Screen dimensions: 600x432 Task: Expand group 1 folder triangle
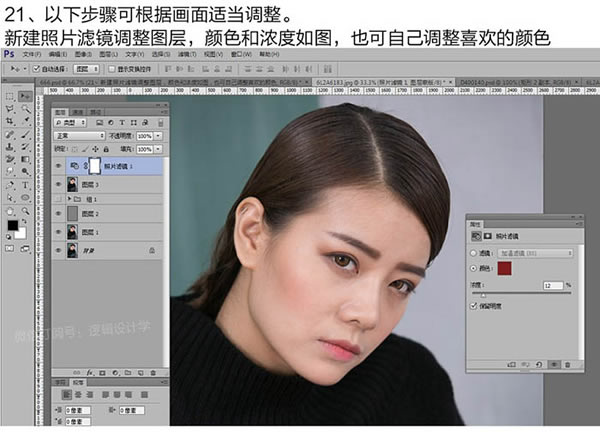[69, 199]
